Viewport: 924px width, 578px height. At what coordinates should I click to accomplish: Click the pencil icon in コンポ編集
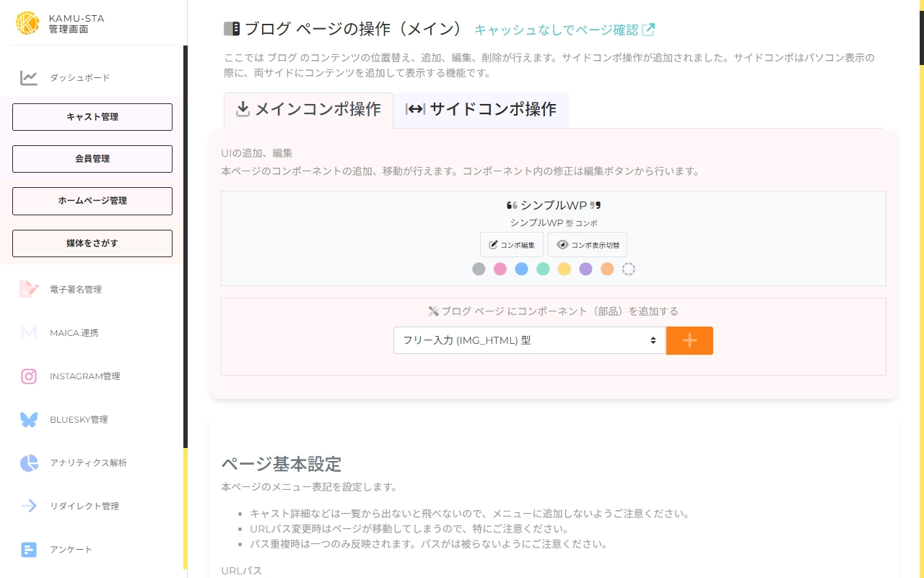tap(494, 245)
